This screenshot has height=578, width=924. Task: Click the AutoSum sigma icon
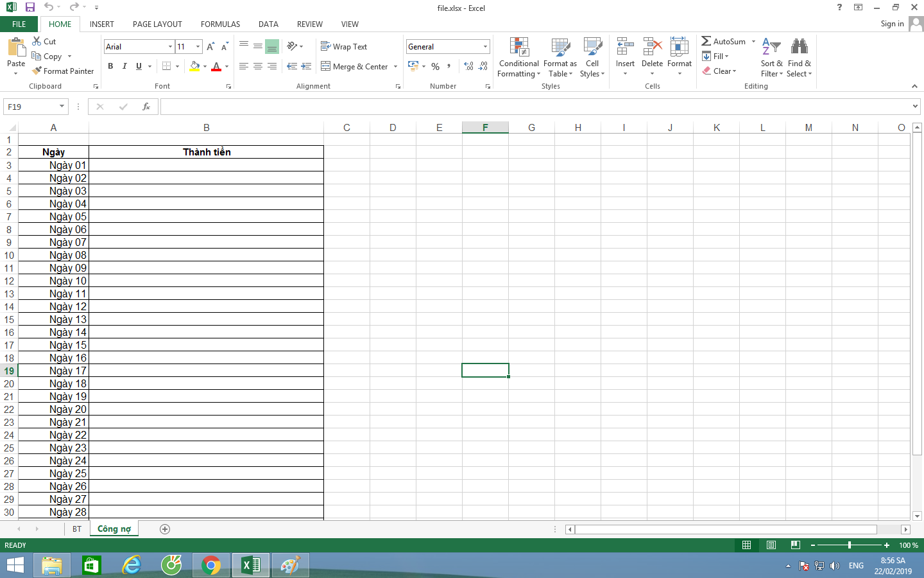point(706,41)
